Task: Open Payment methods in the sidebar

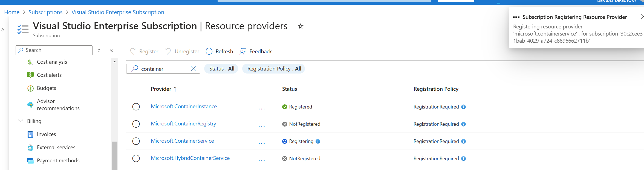Action: click(58, 160)
